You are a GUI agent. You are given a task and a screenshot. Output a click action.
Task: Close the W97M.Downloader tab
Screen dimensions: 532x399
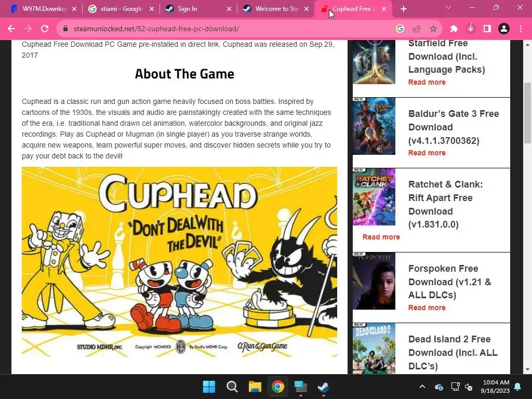74,9
